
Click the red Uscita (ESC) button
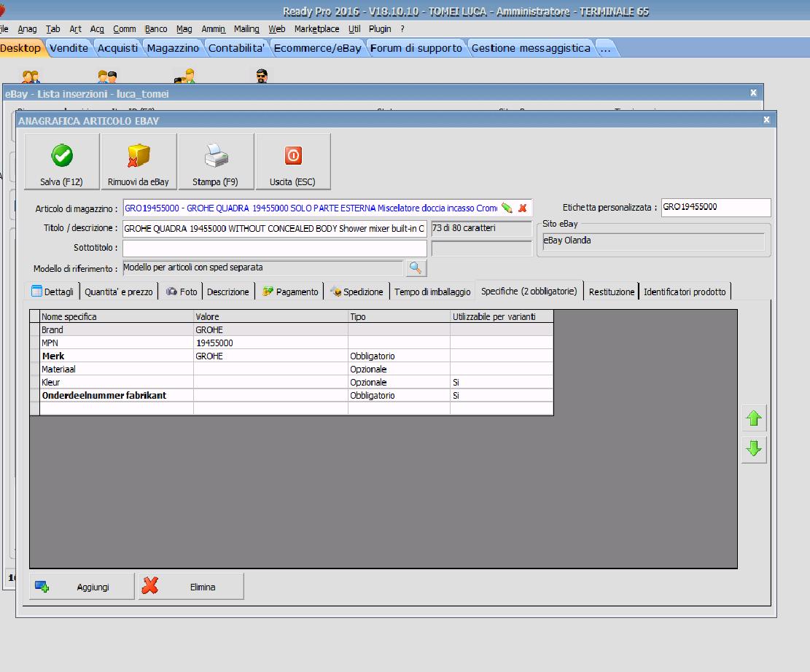point(292,156)
